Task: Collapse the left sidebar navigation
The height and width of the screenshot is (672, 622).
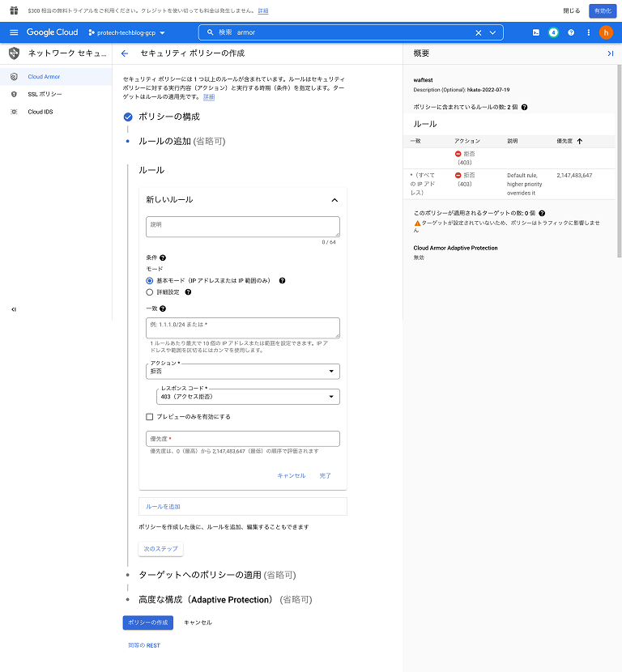Action: tap(14, 309)
